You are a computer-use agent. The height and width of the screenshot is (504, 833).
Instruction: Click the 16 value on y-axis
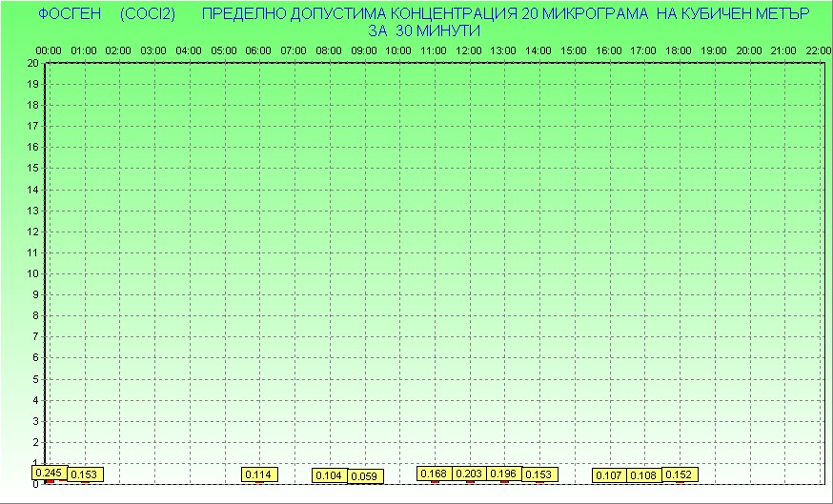click(x=33, y=147)
